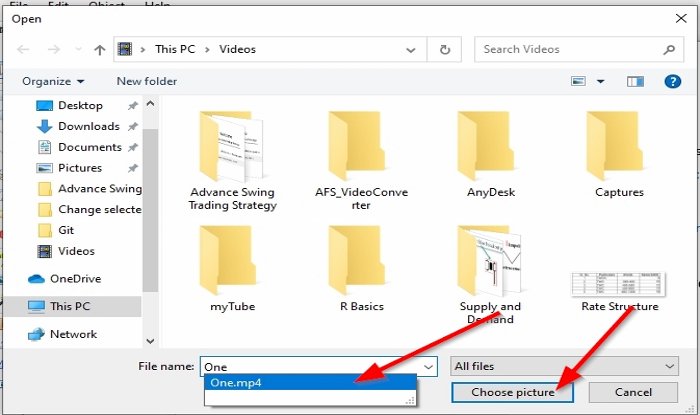Open the All files type dropdown
This screenshot has width=700, height=415.
coord(565,367)
